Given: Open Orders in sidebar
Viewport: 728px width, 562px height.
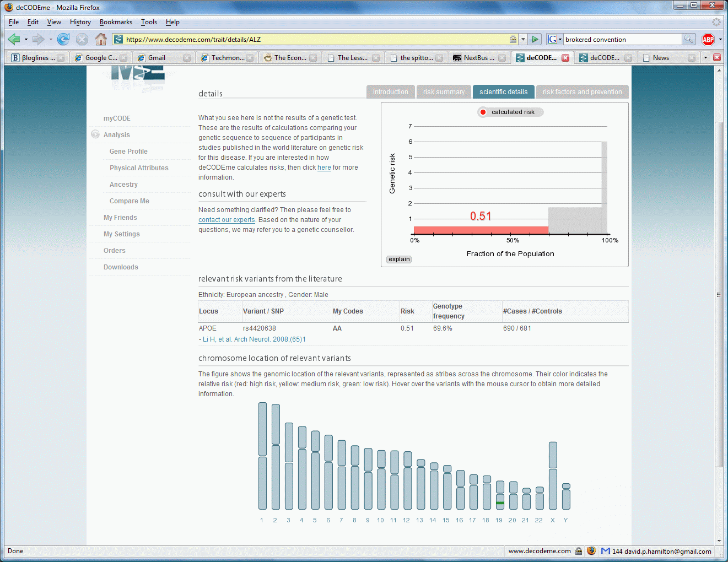Looking at the screenshot, I should point(115,251).
